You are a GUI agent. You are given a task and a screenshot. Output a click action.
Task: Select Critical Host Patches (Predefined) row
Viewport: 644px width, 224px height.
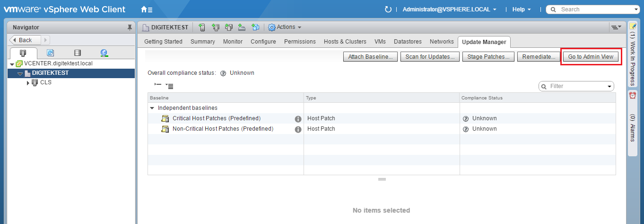(x=382, y=118)
